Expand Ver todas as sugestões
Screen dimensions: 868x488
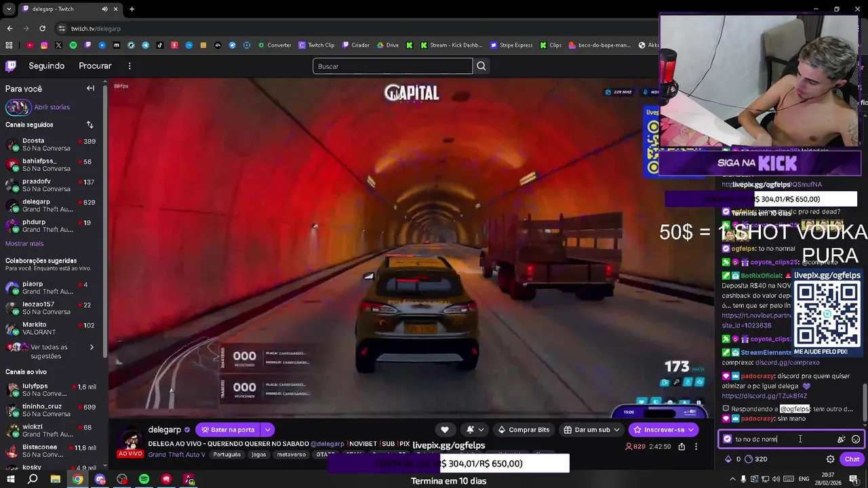tap(52, 351)
